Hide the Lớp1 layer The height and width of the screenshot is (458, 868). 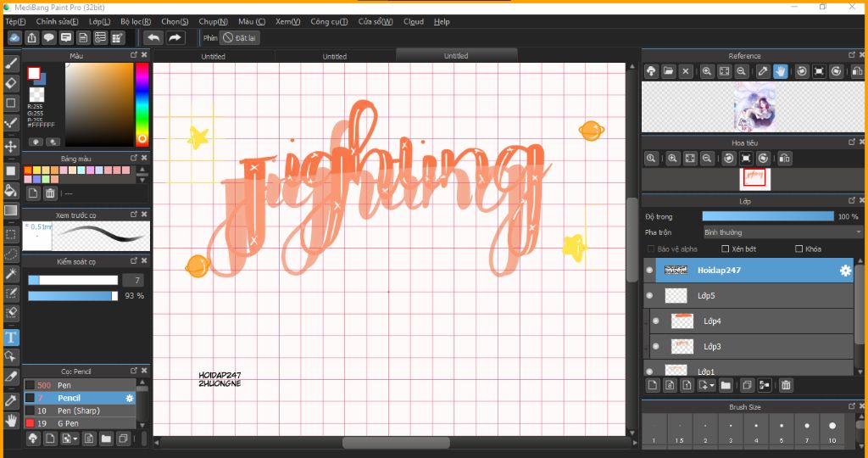click(x=649, y=371)
